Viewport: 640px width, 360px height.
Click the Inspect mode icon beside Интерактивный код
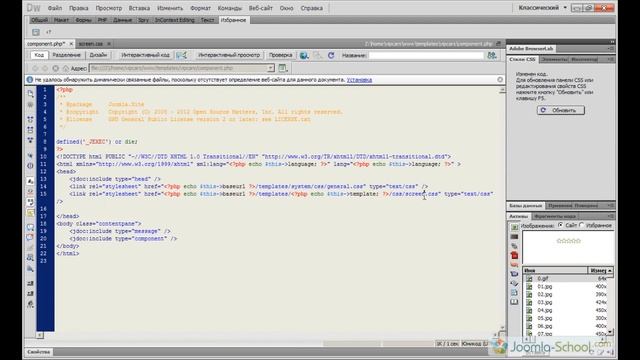pos(181,55)
